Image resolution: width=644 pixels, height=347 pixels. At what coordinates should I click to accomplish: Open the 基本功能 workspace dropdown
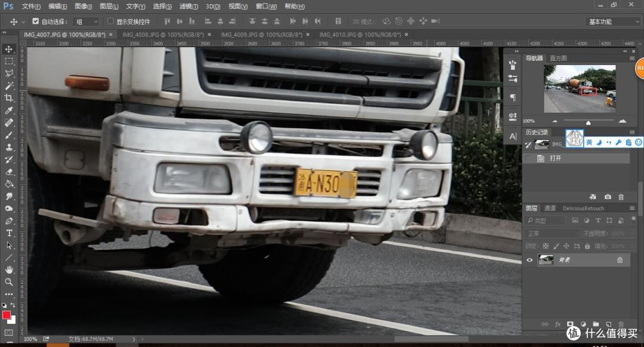click(613, 21)
